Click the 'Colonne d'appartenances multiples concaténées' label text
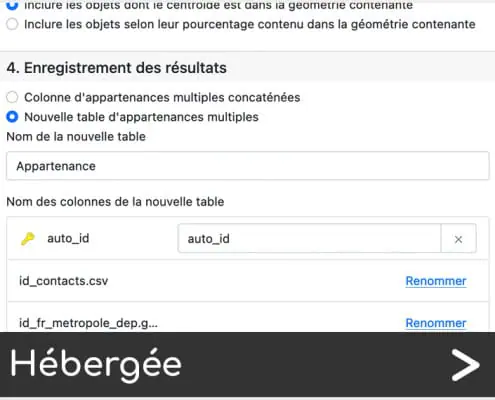Image resolution: width=495 pixels, height=400 pixels. click(x=162, y=97)
